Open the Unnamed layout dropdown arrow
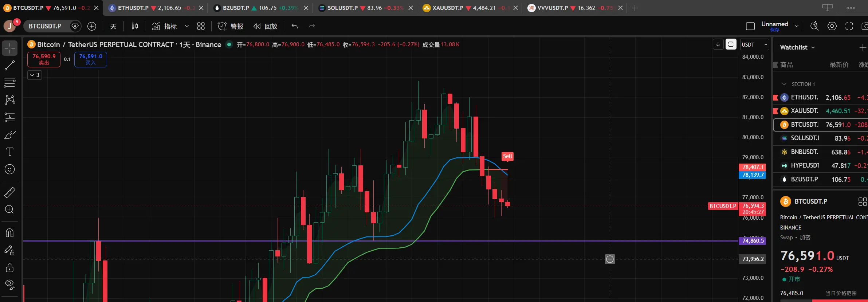 797,26
